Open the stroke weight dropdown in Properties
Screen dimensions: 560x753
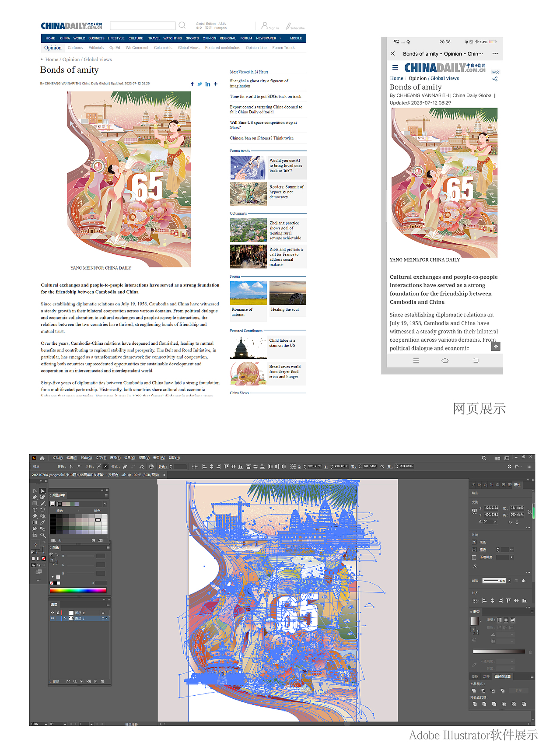click(x=511, y=550)
